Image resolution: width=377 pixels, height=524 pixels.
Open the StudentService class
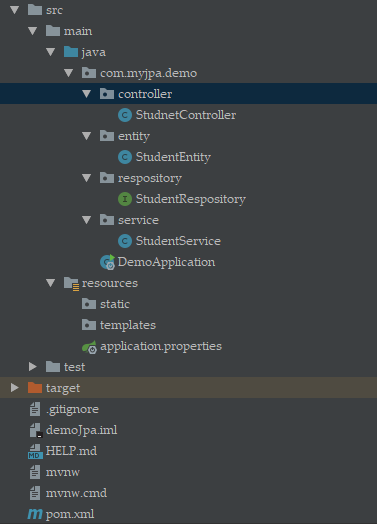[178, 241]
